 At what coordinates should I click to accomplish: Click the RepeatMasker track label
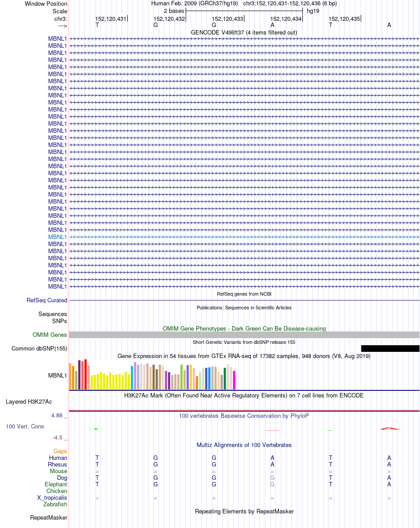click(49, 517)
